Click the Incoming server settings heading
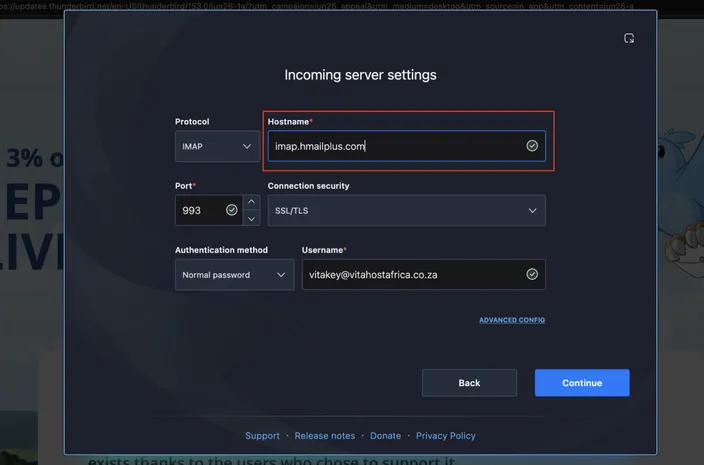This screenshot has width=704, height=465. coord(360,75)
